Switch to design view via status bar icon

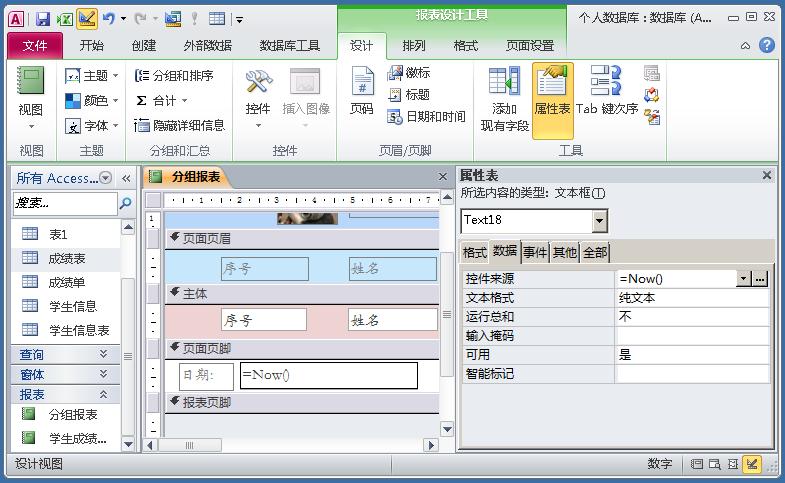click(751, 464)
